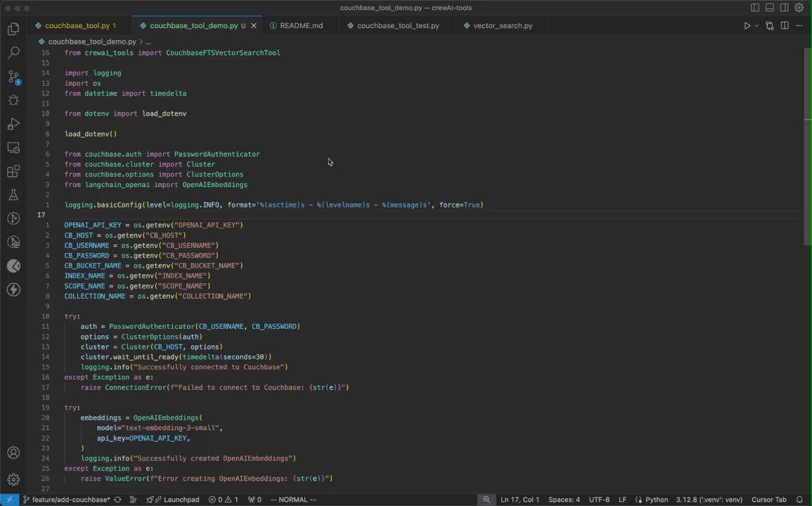Open the Accounts icon in activity bar
The height and width of the screenshot is (506, 812).
13,453
